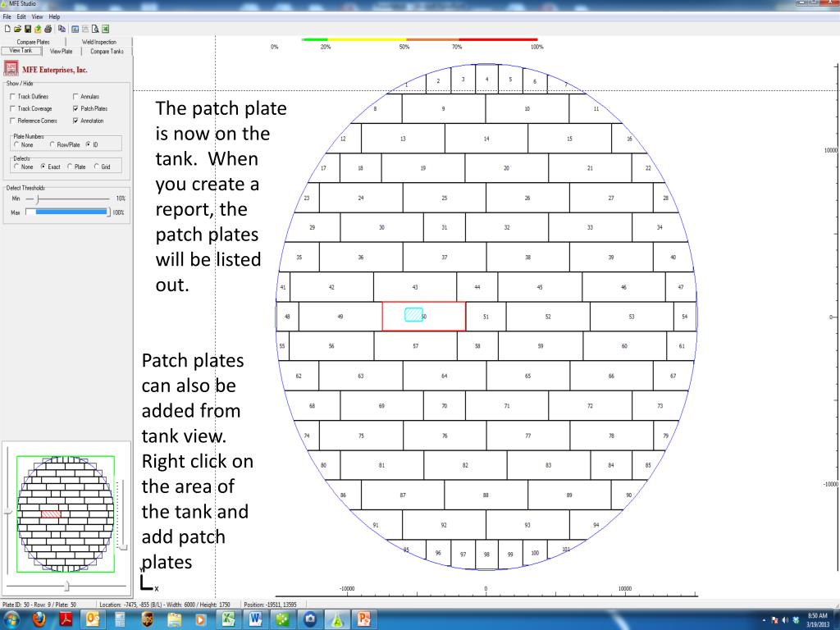Create a new file with toolbar icon

coord(7,29)
